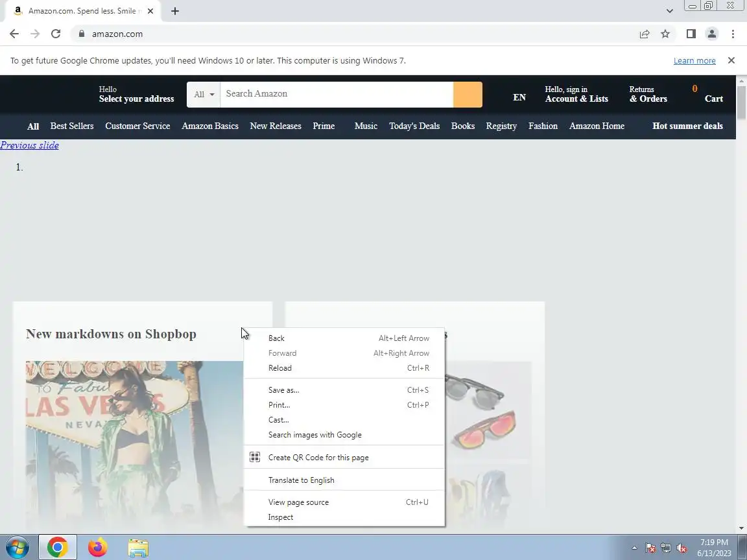
Task: Open Prime in navigation bar
Action: (324, 126)
